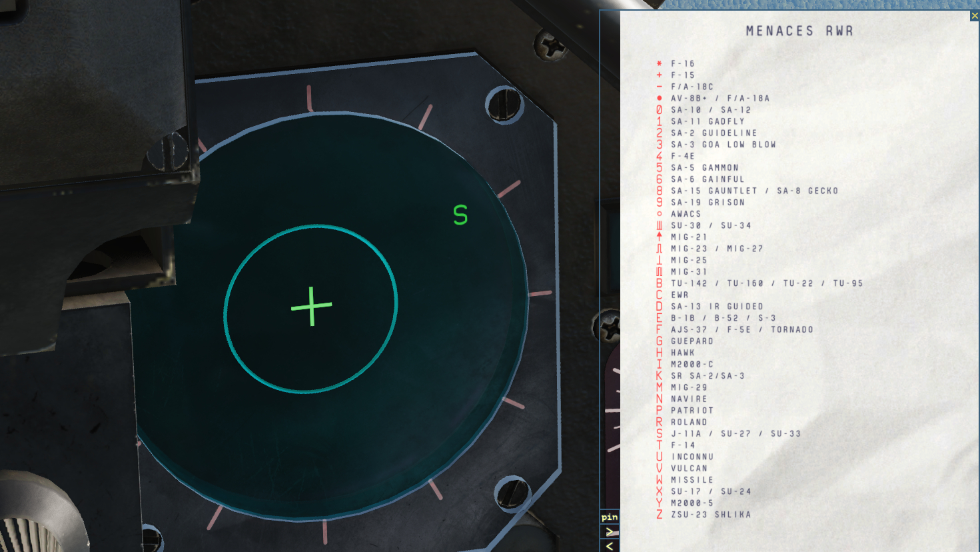Click the SA-13 IR GUIDED entry
Viewport: 980px width, 552px height.
tap(717, 306)
